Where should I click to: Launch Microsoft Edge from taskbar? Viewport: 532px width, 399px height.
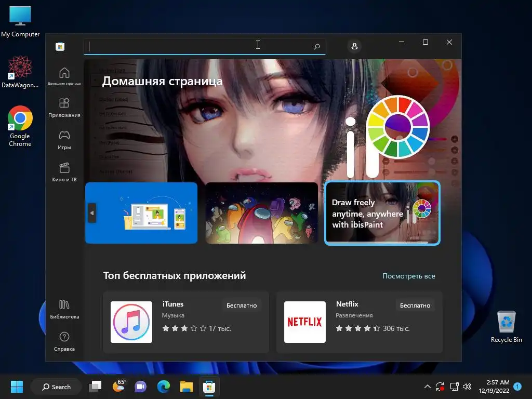pyautogui.click(x=164, y=387)
